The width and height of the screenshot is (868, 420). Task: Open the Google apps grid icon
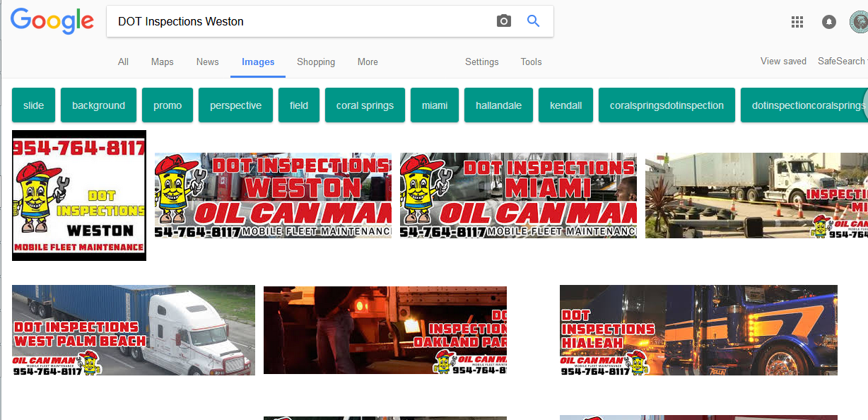click(x=797, y=22)
